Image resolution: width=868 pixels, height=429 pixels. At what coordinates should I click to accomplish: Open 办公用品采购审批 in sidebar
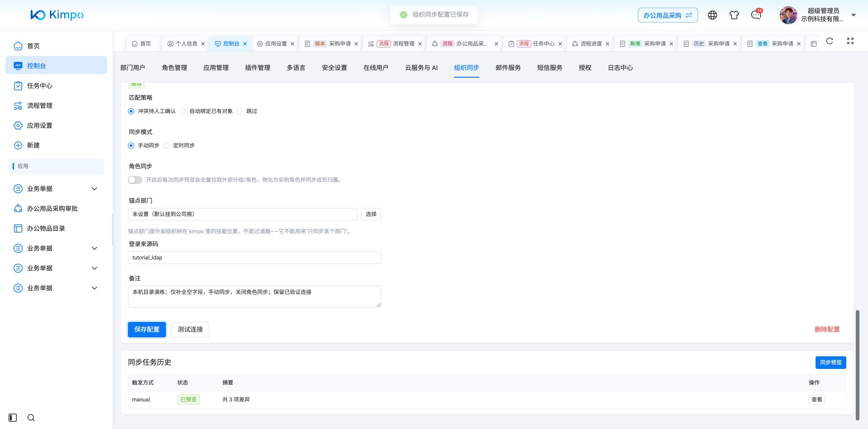pyautogui.click(x=56, y=208)
